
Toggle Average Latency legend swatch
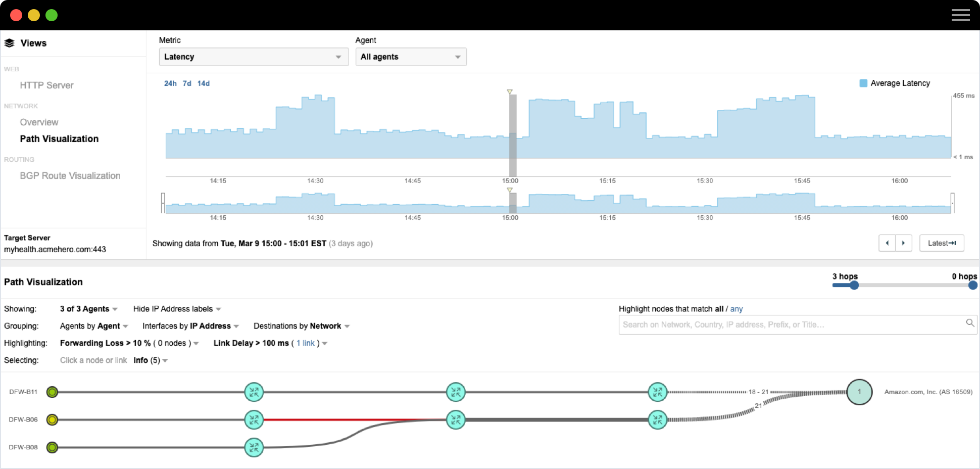point(863,83)
